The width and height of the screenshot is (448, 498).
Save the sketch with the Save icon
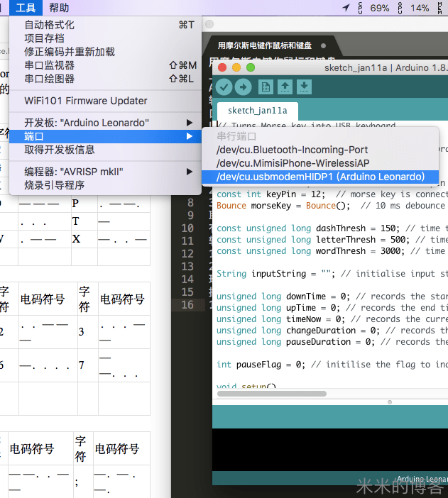tap(304, 87)
